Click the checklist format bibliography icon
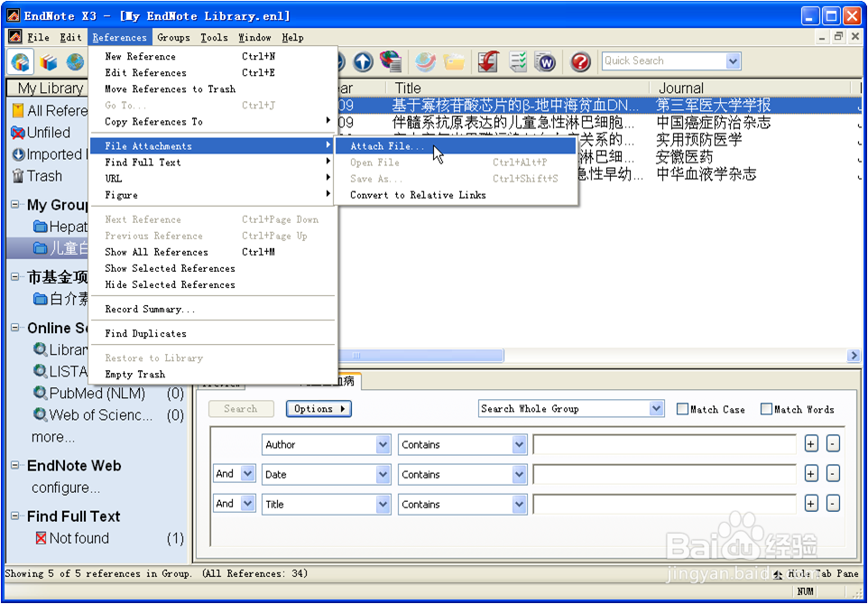Screen dimensions: 868x604 coord(518,61)
